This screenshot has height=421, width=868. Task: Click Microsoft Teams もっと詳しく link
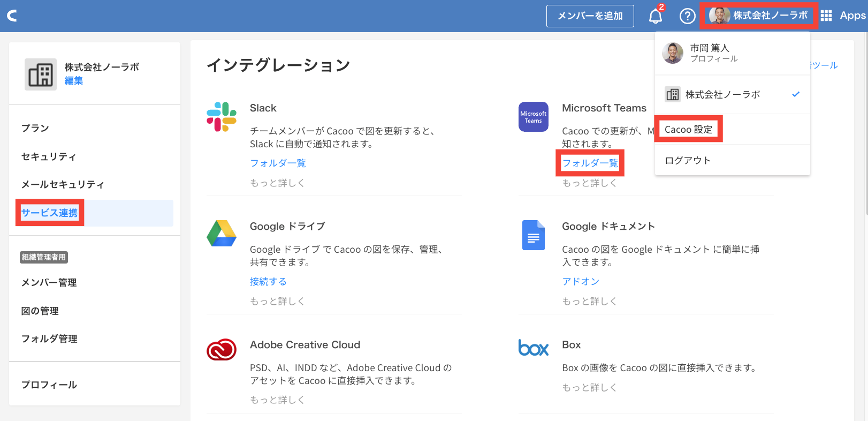click(x=589, y=183)
